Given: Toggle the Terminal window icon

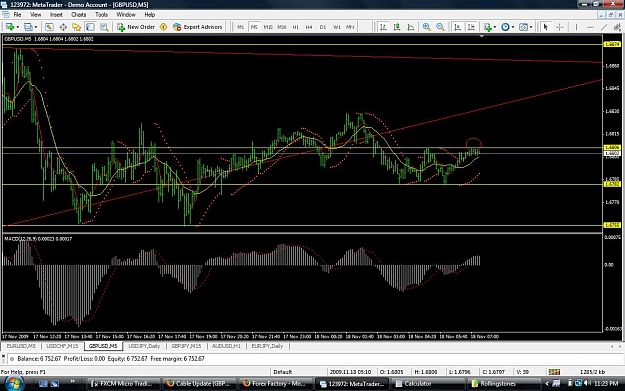Looking at the screenshot, I should click(x=90, y=27).
